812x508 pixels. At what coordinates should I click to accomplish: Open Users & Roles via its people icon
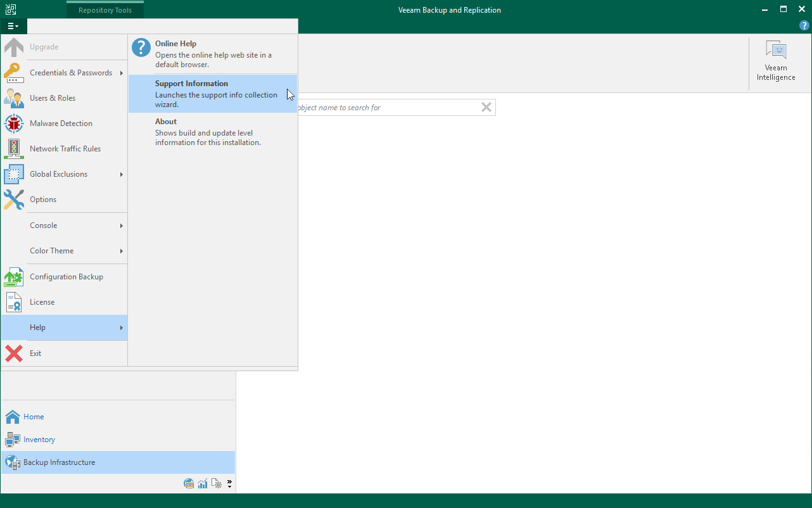14,98
